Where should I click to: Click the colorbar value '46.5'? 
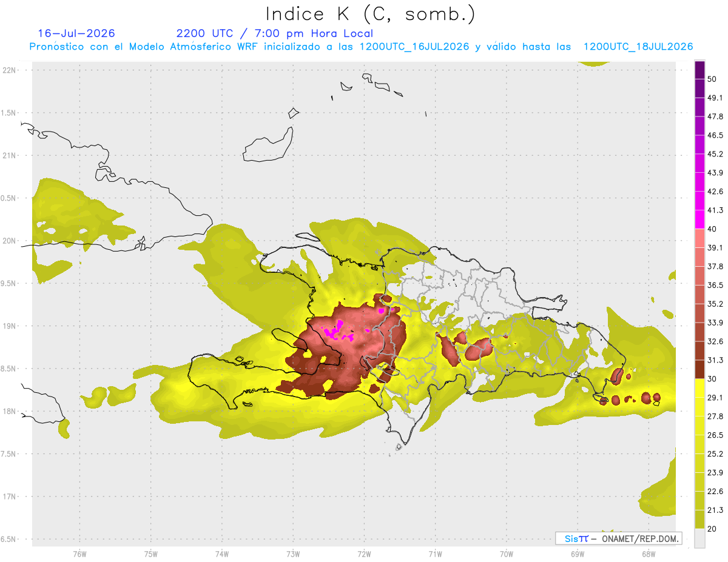pos(715,135)
